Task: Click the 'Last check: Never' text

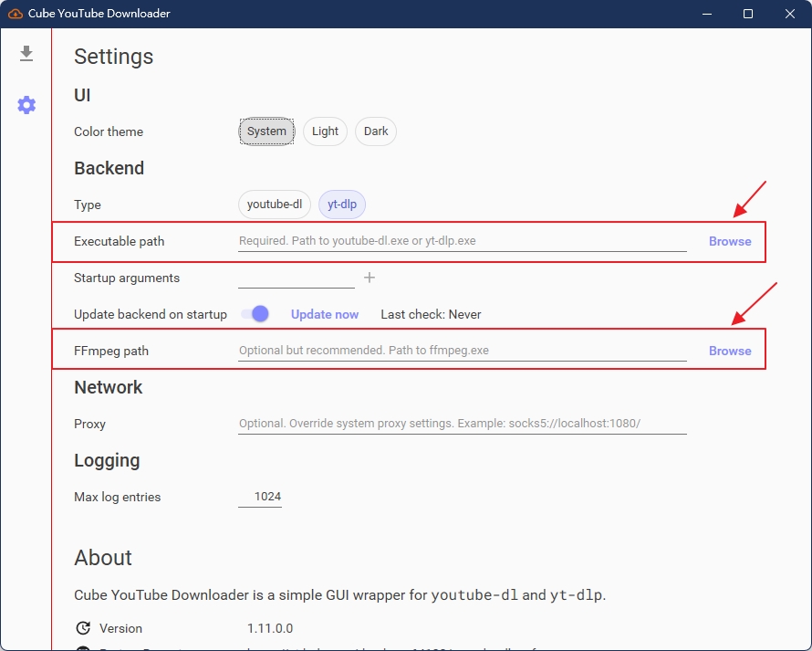Action: coord(431,315)
